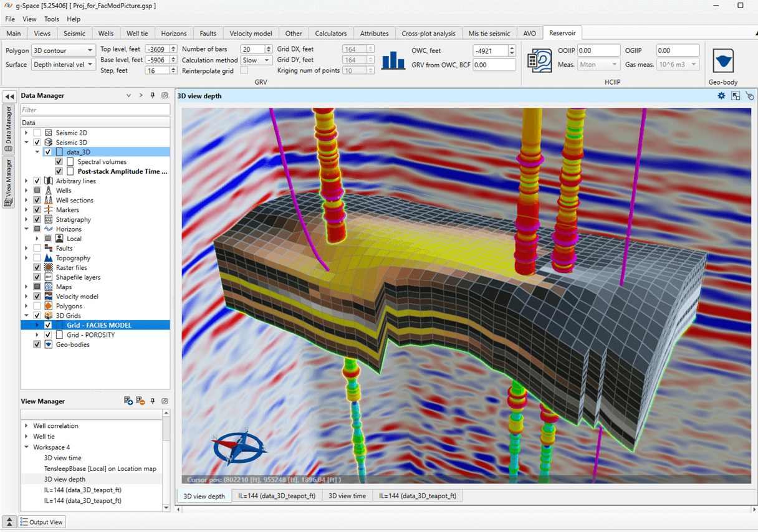This screenshot has width=758, height=532.
Task: Select TensleepBbase [Local] on Location map view
Action: (x=100, y=468)
